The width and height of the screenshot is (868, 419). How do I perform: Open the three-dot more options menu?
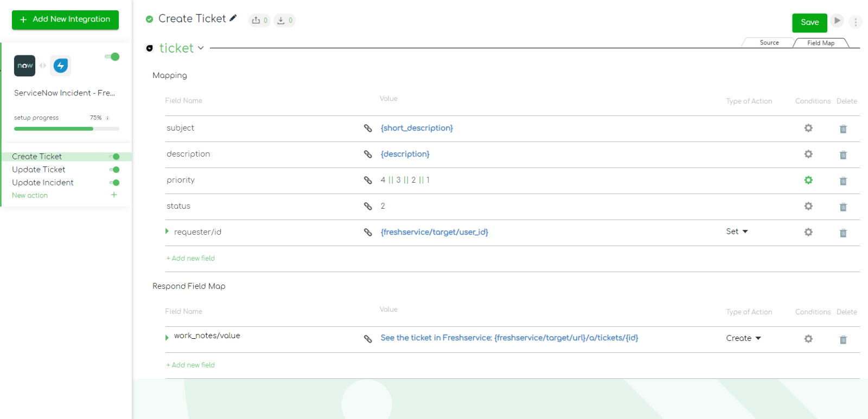click(856, 22)
